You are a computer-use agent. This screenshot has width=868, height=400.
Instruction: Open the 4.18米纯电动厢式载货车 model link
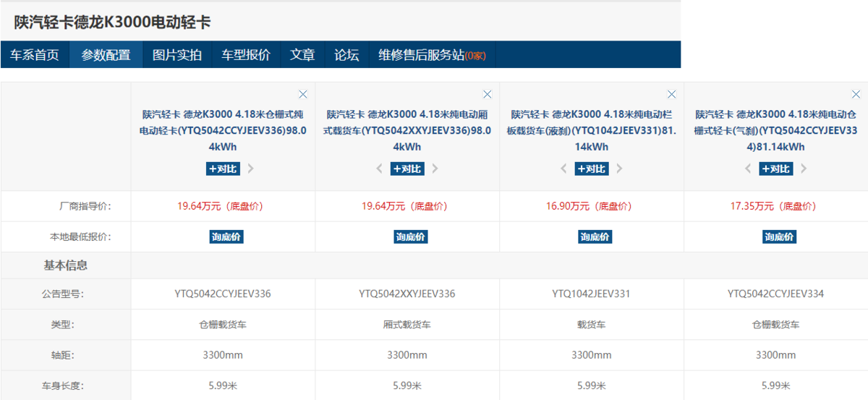click(407, 130)
